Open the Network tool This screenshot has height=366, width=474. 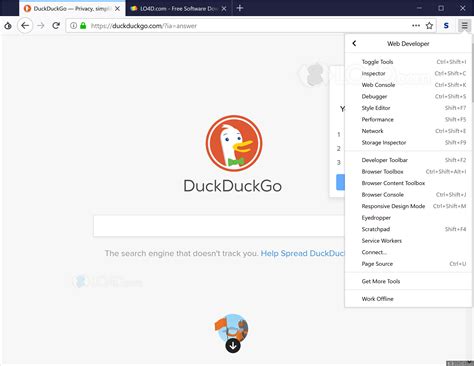click(408, 131)
